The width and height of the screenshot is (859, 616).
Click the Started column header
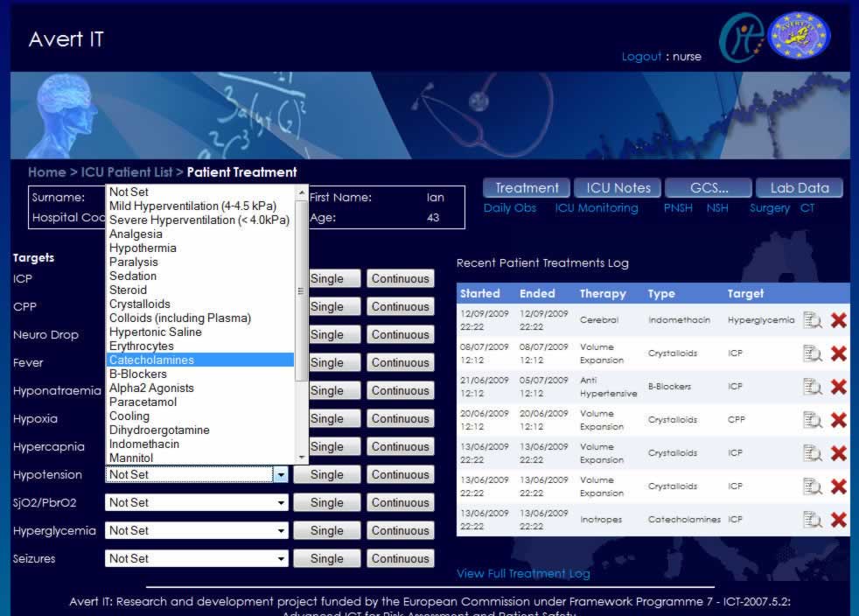click(480, 294)
